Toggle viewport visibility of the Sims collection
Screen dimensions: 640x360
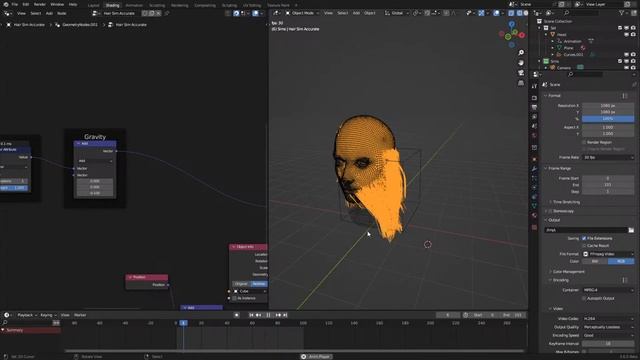tap(626, 61)
